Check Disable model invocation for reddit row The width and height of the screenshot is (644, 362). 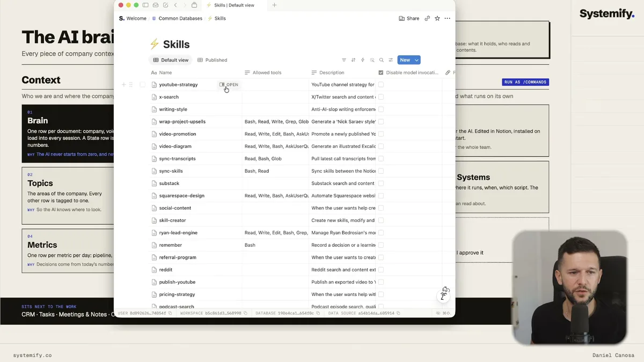pos(381,270)
